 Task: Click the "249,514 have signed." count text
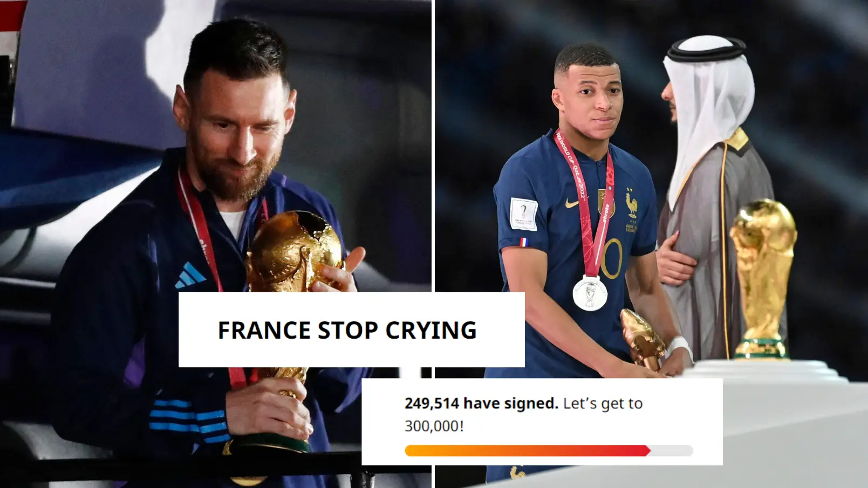(481, 403)
